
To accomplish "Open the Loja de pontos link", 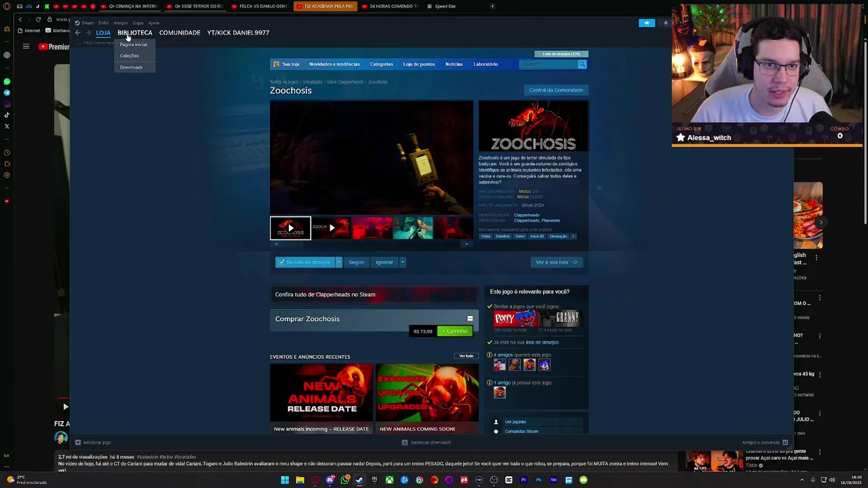I will pyautogui.click(x=419, y=64).
